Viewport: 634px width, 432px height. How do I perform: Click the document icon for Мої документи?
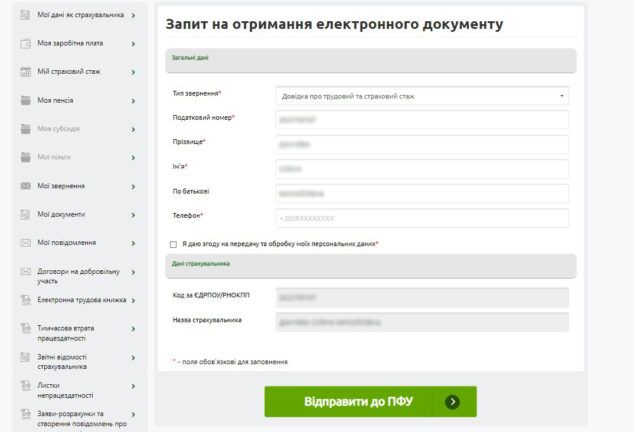tap(28, 214)
